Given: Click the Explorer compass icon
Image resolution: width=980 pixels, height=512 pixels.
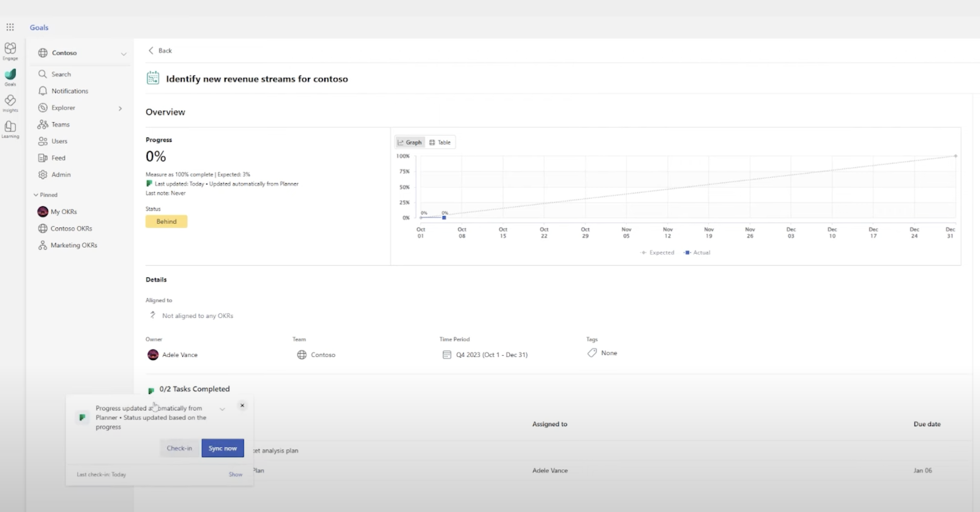Looking at the screenshot, I should (43, 107).
